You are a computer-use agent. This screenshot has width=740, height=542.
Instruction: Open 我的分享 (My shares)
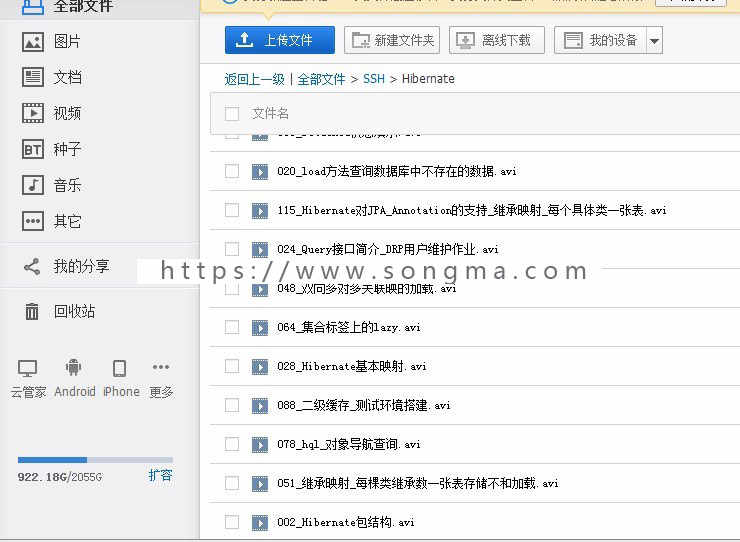81,267
